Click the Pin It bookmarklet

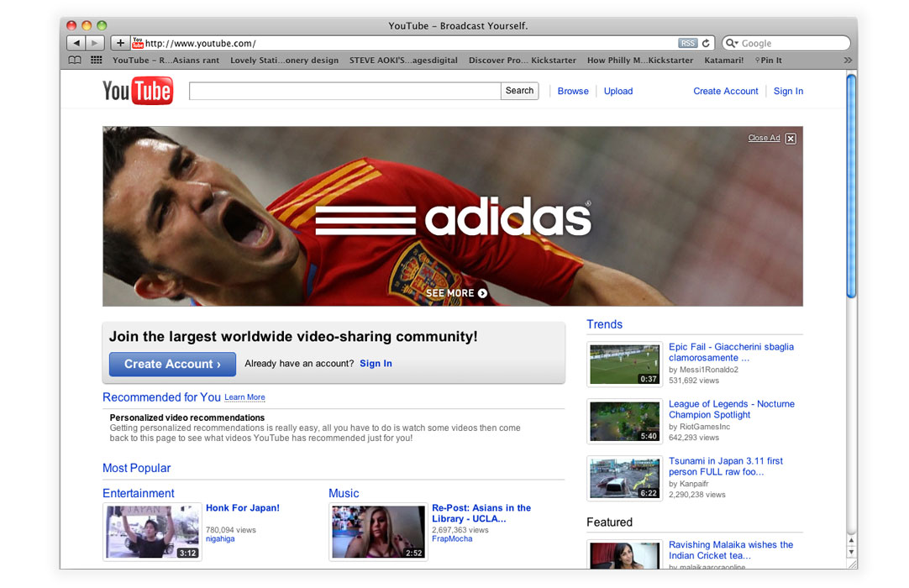coord(768,60)
